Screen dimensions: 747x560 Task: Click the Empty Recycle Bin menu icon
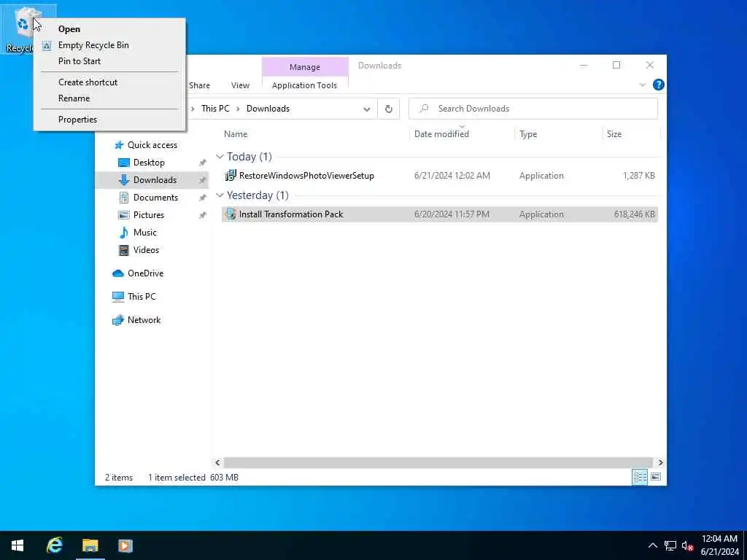tap(47, 46)
